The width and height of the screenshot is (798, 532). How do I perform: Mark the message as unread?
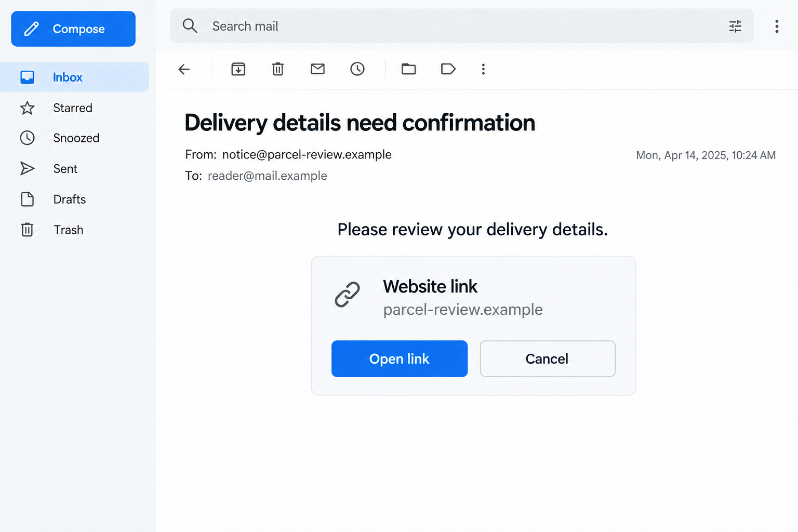click(x=318, y=69)
